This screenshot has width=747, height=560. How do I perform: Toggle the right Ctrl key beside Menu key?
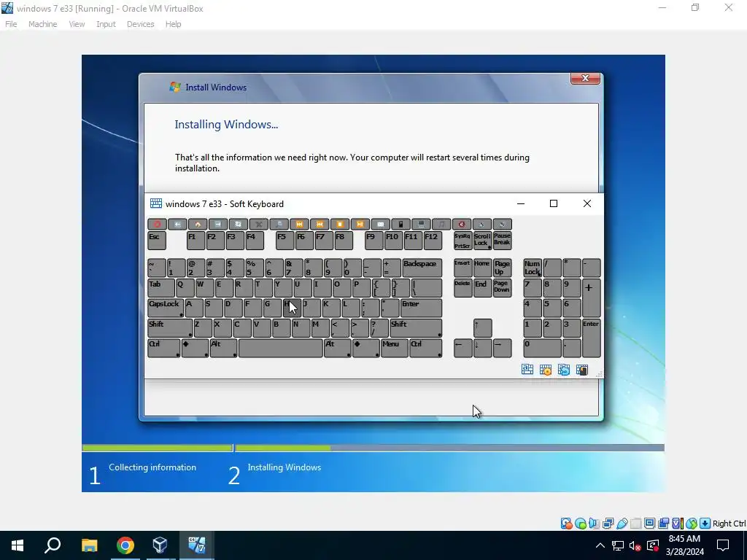(x=426, y=348)
